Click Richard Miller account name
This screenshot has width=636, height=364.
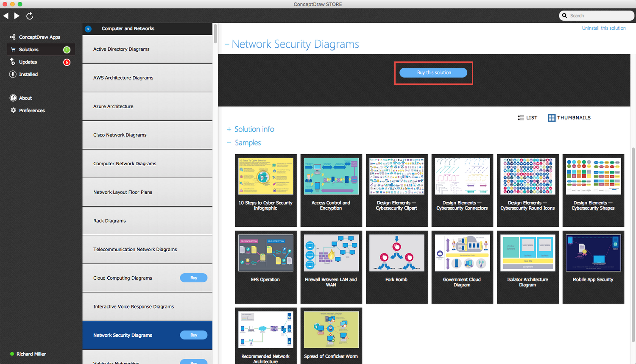(31, 354)
